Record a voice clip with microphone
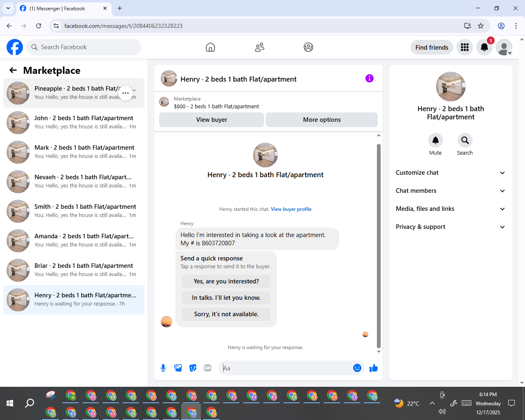 (163, 368)
